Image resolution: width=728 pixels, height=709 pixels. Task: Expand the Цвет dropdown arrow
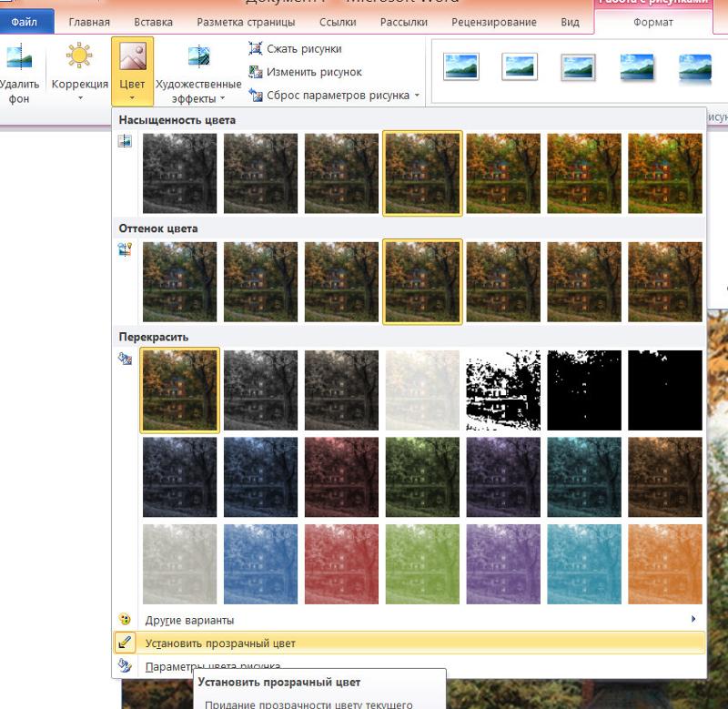tap(132, 98)
